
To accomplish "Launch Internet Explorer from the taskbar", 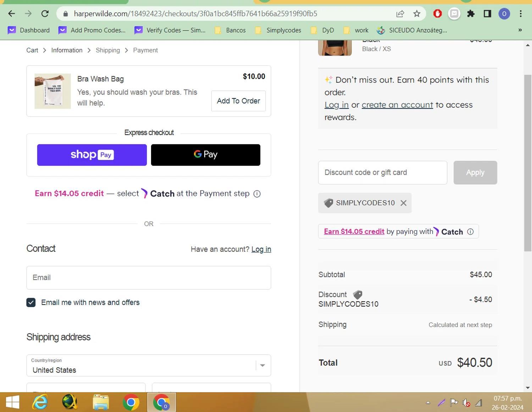I will pyautogui.click(x=40, y=402).
